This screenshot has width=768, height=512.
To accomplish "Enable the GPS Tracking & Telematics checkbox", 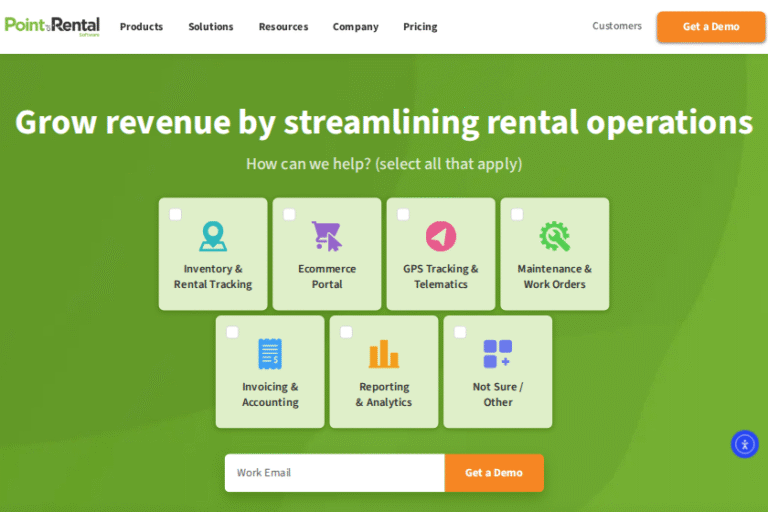I will tap(403, 214).
